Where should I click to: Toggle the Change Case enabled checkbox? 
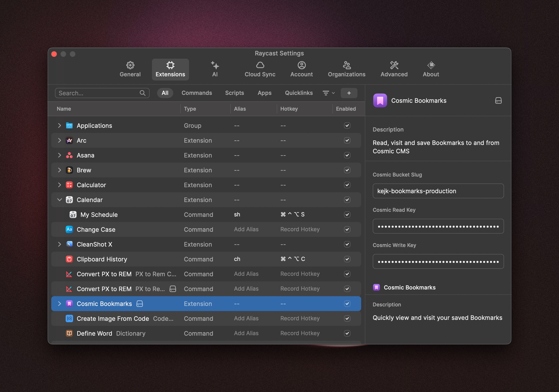pyautogui.click(x=347, y=229)
